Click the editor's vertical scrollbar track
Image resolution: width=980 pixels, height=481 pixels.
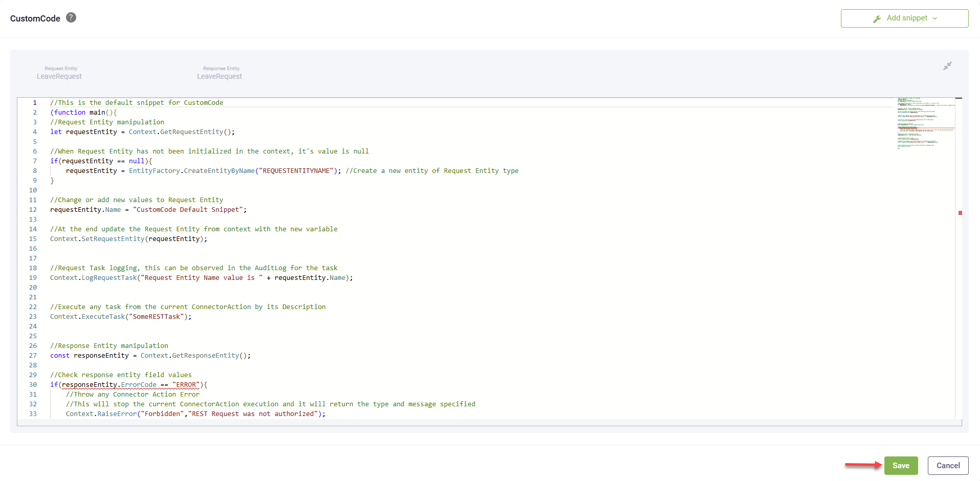point(960,307)
